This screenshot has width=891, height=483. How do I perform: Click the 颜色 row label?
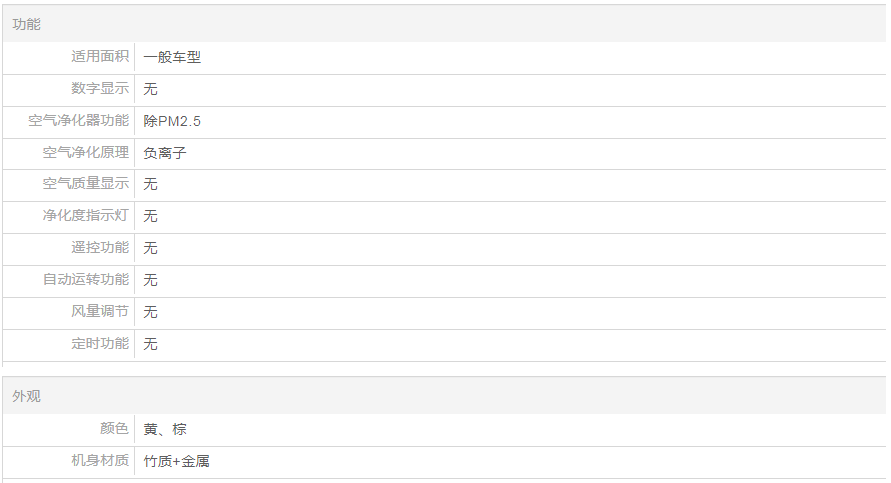(115, 429)
